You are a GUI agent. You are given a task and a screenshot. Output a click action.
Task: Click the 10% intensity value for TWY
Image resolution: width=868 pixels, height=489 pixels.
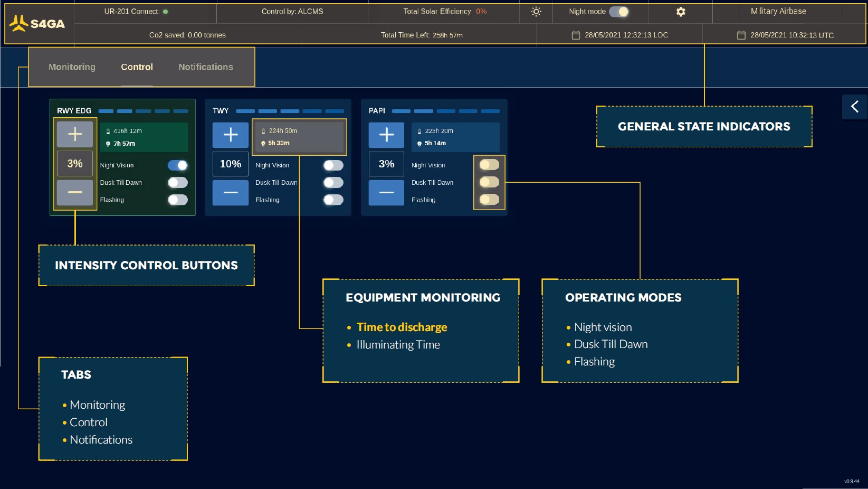pos(230,164)
